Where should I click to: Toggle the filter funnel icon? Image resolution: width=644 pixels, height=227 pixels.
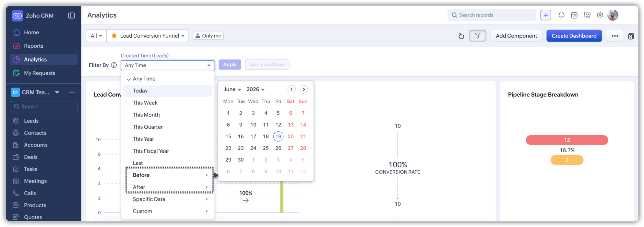point(478,36)
